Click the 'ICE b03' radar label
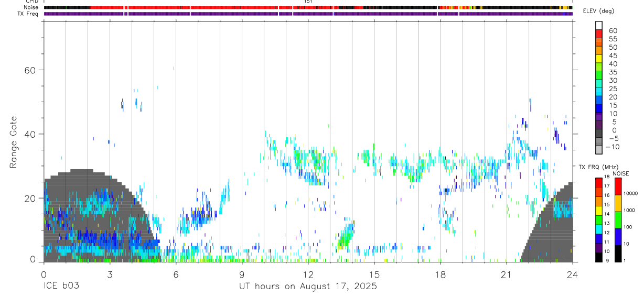The image size is (644, 297). coord(60,287)
